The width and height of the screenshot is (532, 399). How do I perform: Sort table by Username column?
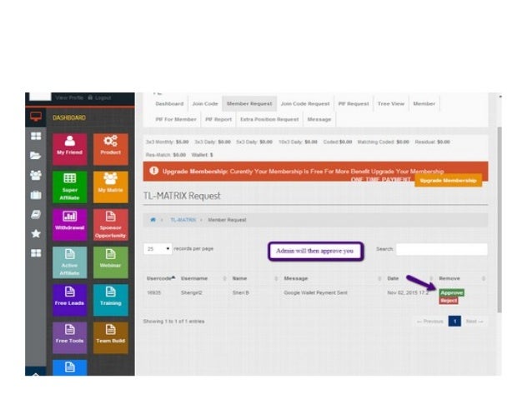[x=203, y=278]
